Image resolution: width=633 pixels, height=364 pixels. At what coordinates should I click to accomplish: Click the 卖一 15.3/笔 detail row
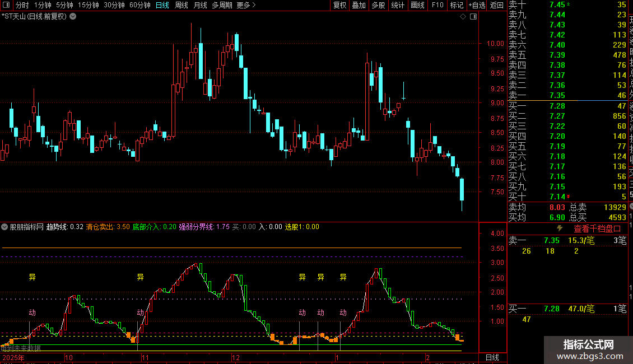pyautogui.click(x=567, y=240)
